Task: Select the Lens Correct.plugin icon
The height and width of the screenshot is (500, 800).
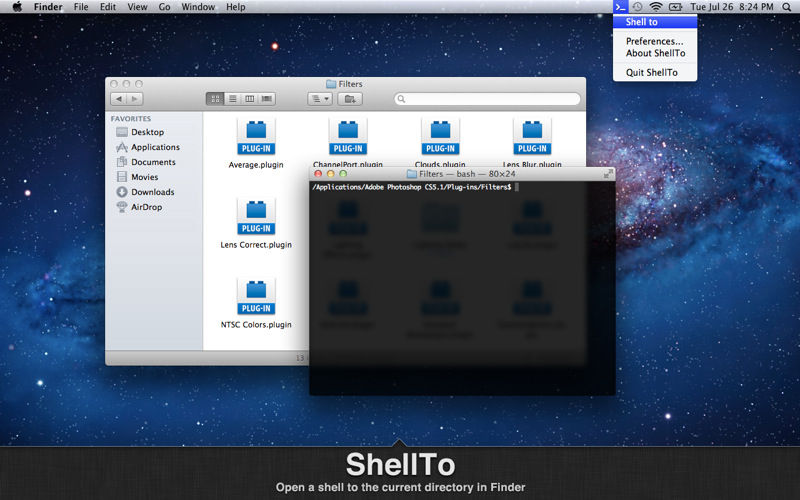Action: [256, 216]
